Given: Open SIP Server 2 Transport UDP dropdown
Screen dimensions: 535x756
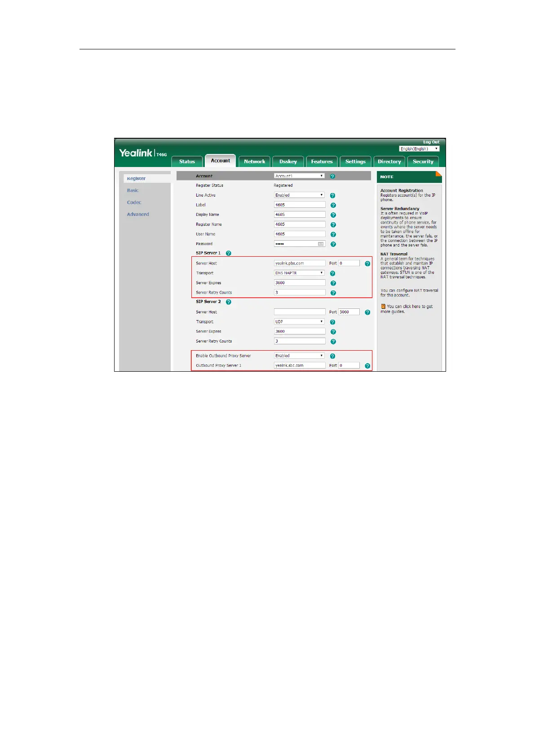Looking at the screenshot, I should point(299,321).
